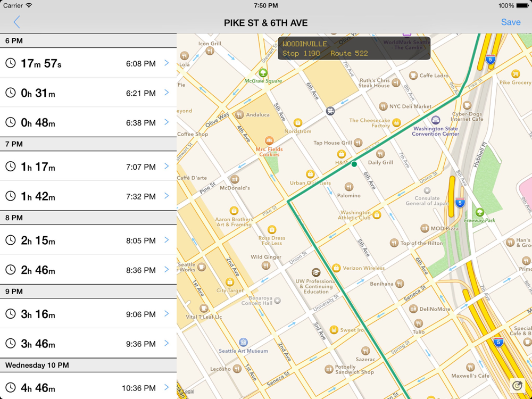Tap the Wild Ginger restaurant label
The image size is (532, 399).
coord(266,257)
